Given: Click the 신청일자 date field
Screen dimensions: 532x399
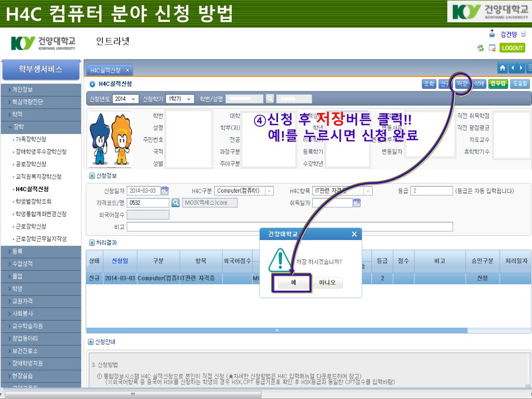Looking at the screenshot, I should click(x=143, y=191).
